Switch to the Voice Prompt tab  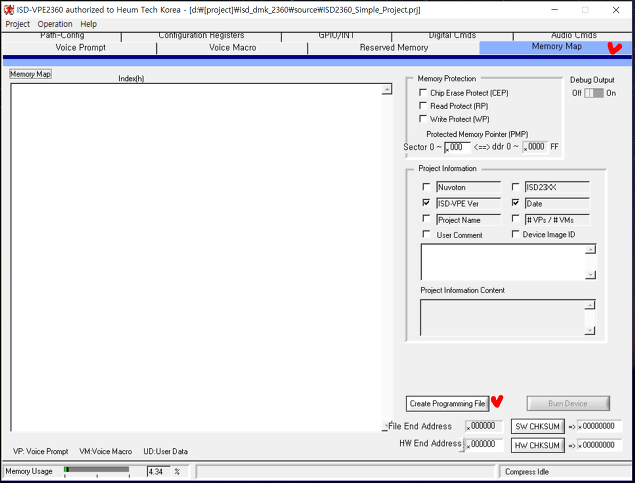[80, 48]
